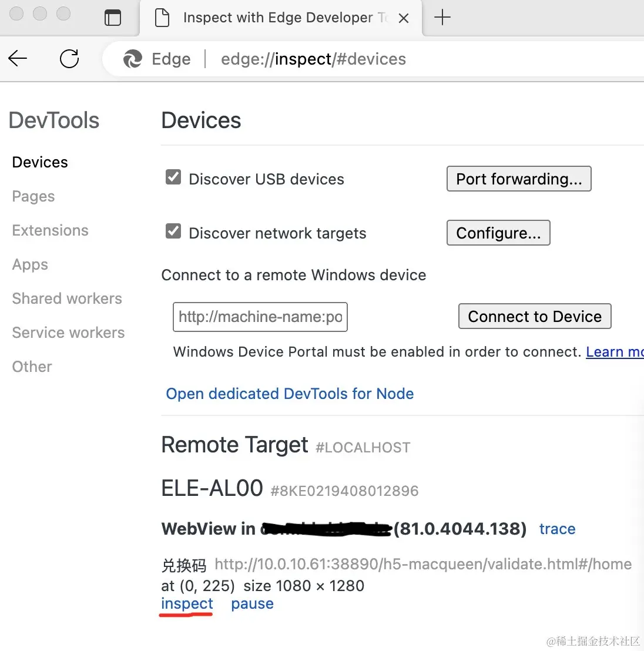644x651 pixels.
Task: Open dedicated DevTools for Node
Action: click(x=290, y=394)
